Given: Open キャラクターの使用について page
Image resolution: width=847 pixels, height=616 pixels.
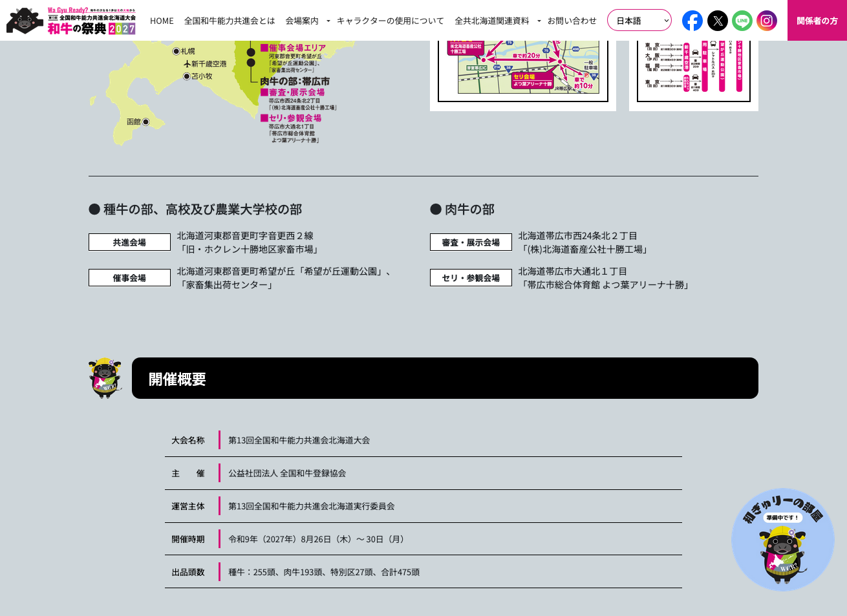Looking at the screenshot, I should pos(390,21).
